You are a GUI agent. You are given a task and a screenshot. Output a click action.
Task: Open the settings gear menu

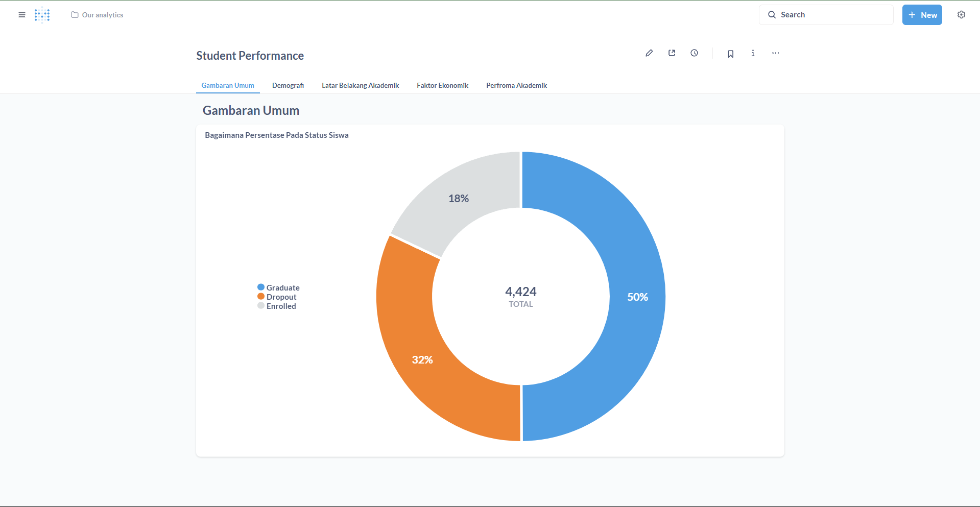961,15
